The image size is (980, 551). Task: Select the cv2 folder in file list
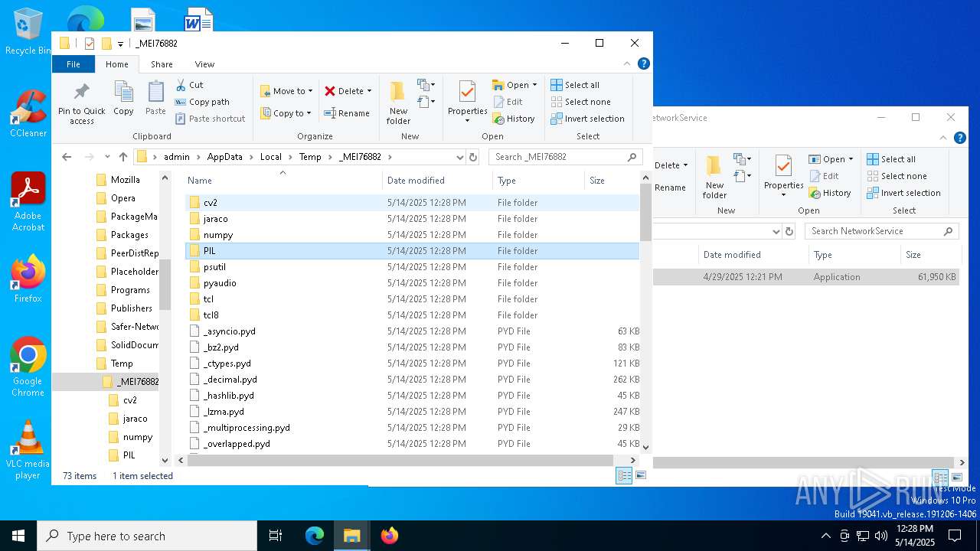click(x=411, y=203)
